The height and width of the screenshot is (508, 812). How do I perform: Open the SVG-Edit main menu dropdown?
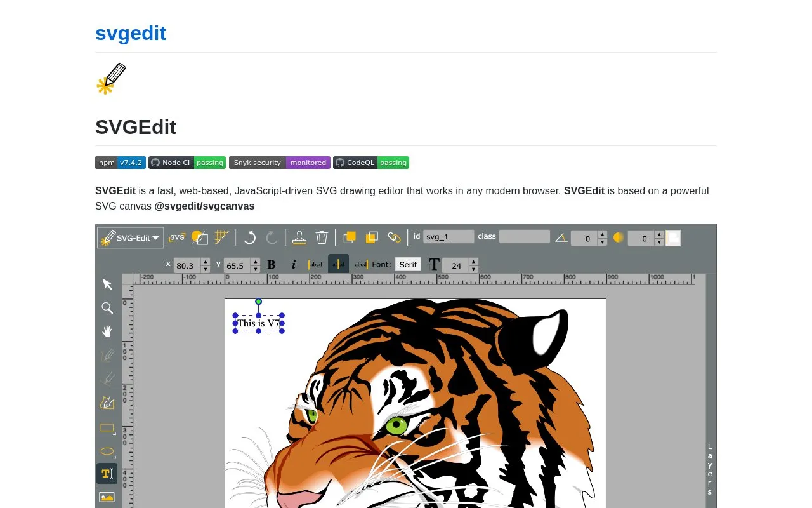131,237
